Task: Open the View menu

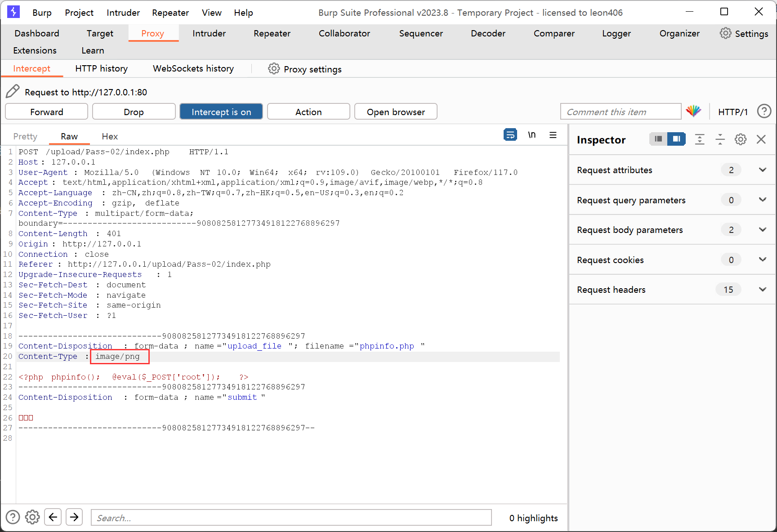Action: click(212, 13)
